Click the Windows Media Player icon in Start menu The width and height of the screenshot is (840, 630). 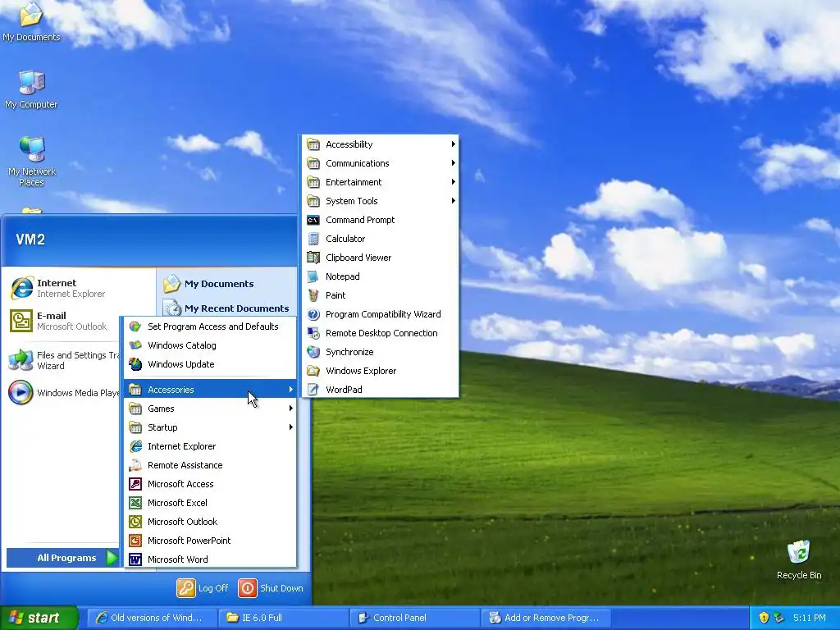[x=21, y=392]
